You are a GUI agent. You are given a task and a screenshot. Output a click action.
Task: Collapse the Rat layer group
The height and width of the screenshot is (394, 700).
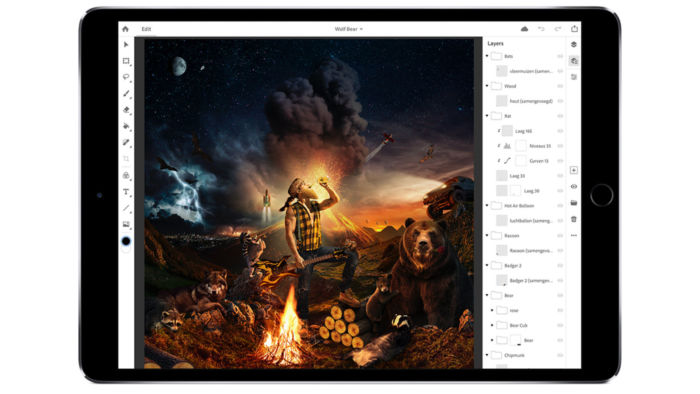pyautogui.click(x=487, y=116)
